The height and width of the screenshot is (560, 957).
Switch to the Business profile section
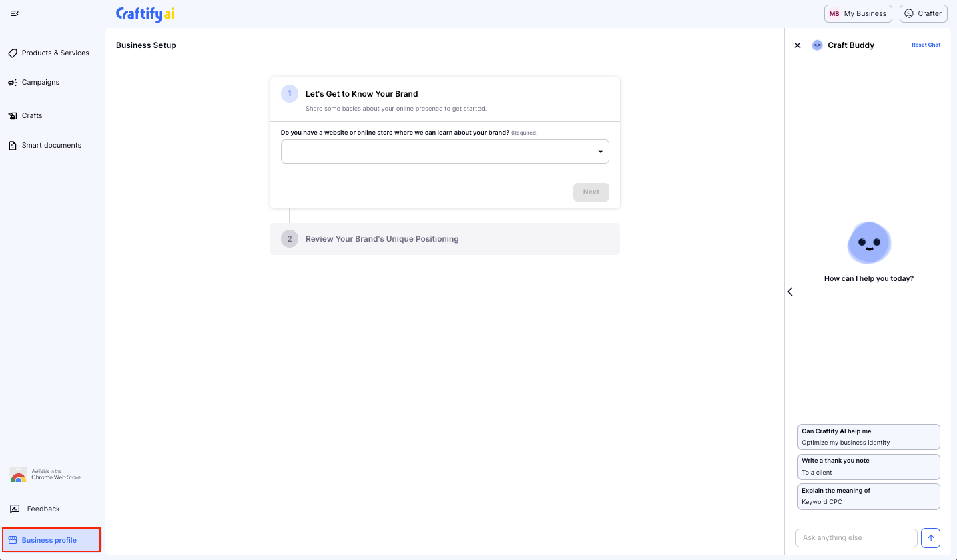pos(49,540)
